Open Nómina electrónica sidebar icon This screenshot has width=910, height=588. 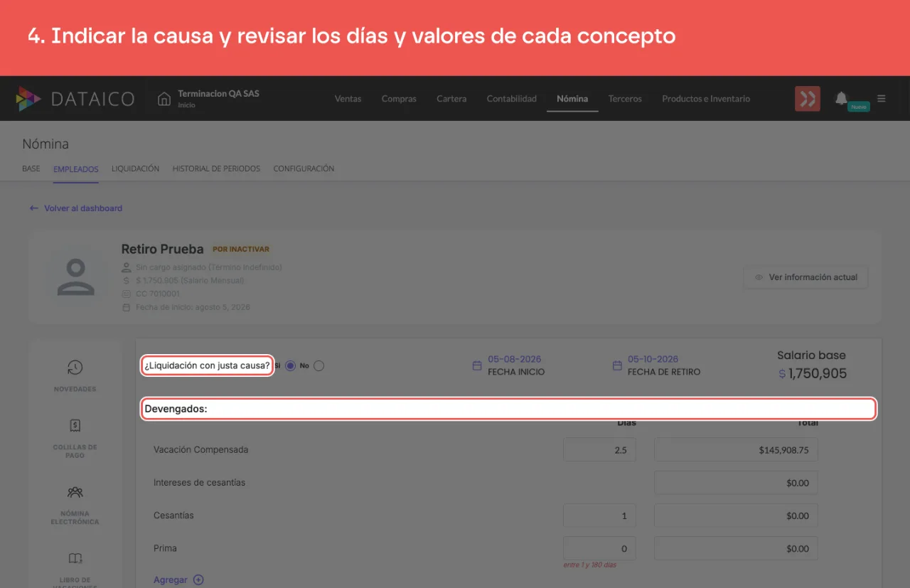point(75,492)
